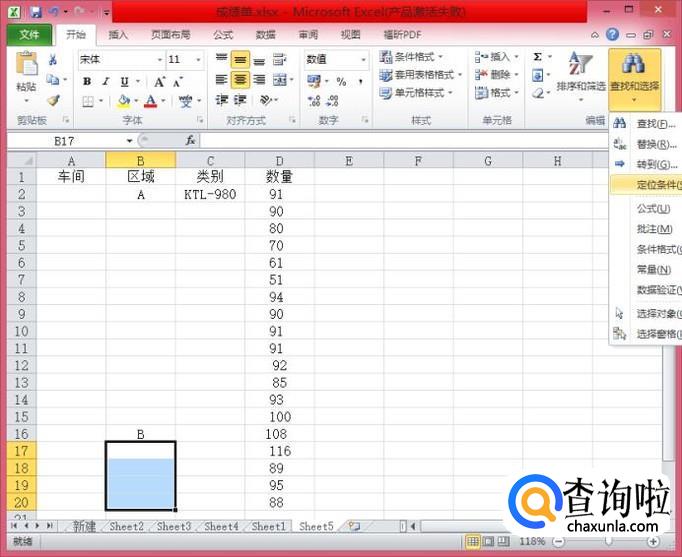Switch to the 页面布局 tab
This screenshot has height=557, width=682.
click(x=170, y=35)
